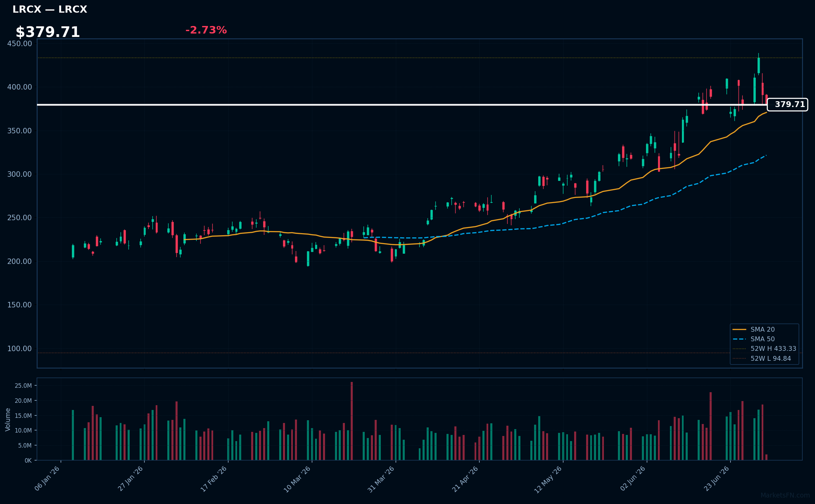This screenshot has height=504, width=815.
Task: Click the 5.0M volume axis label
Action: click(x=25, y=446)
